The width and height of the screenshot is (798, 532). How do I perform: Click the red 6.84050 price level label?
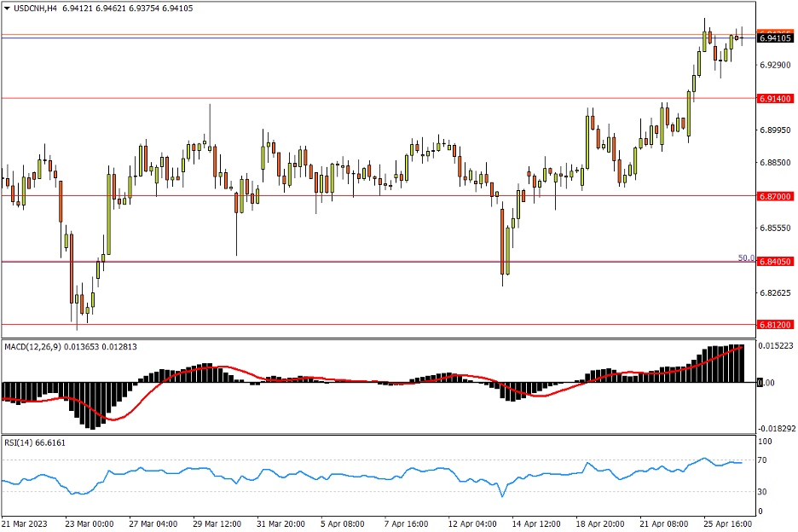(x=775, y=262)
